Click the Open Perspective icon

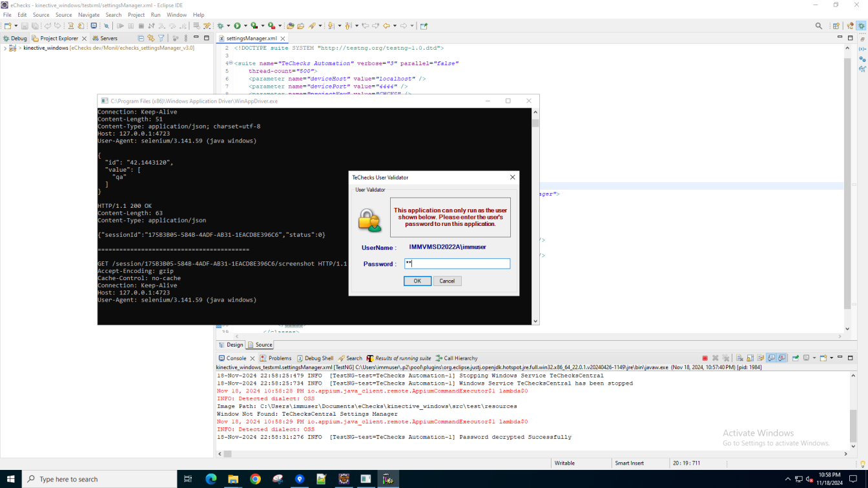(x=836, y=26)
